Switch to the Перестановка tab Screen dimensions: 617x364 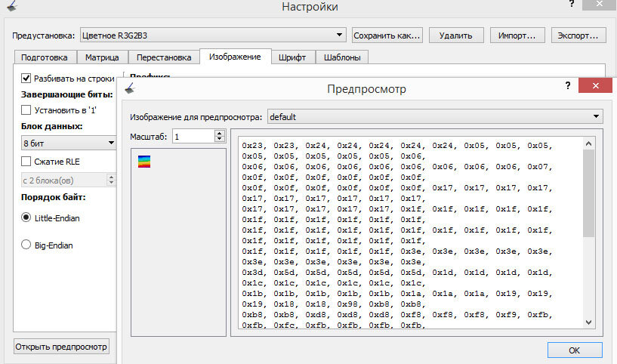pyautogui.click(x=164, y=57)
